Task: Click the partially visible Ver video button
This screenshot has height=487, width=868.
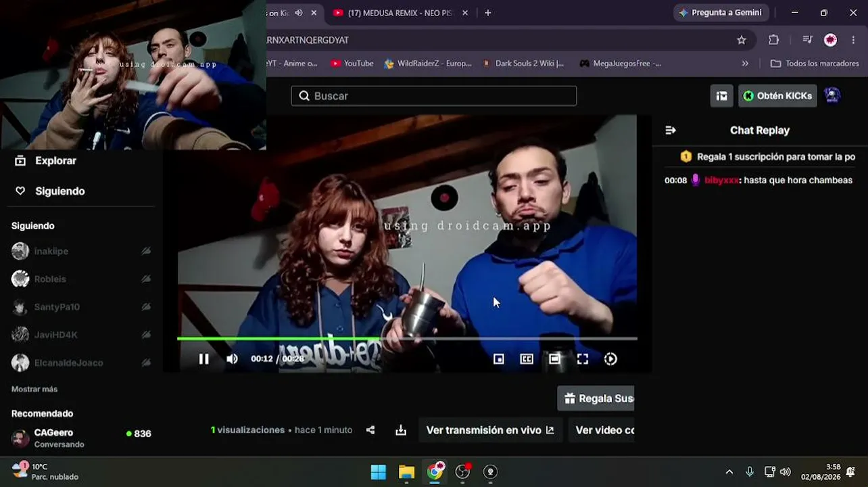Action: [x=601, y=430]
